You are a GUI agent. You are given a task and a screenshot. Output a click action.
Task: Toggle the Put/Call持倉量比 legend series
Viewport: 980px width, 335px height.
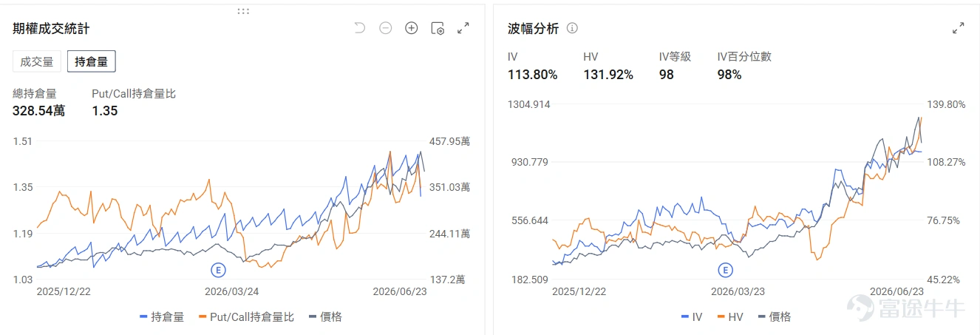pos(246,317)
